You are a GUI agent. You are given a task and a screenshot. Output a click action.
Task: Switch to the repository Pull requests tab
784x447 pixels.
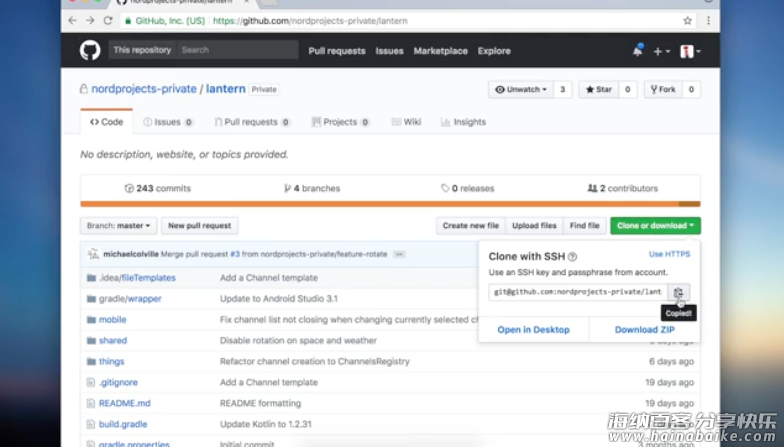point(252,122)
